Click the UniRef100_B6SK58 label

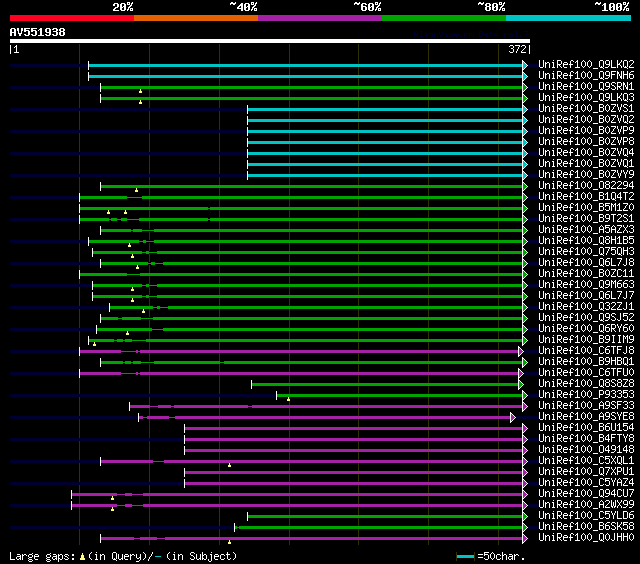(586, 527)
